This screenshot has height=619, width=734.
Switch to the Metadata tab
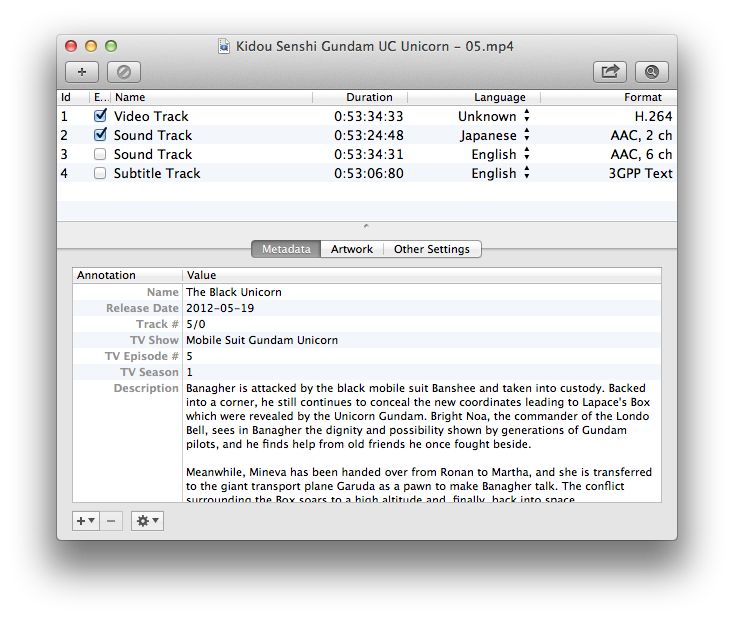tap(286, 249)
